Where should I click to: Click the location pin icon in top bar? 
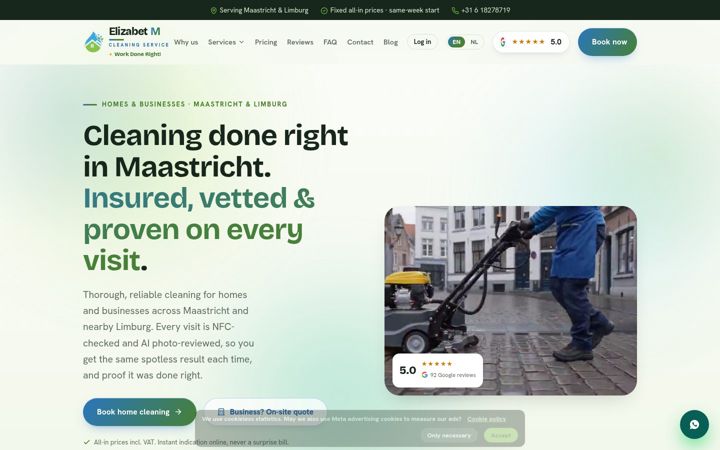[214, 10]
